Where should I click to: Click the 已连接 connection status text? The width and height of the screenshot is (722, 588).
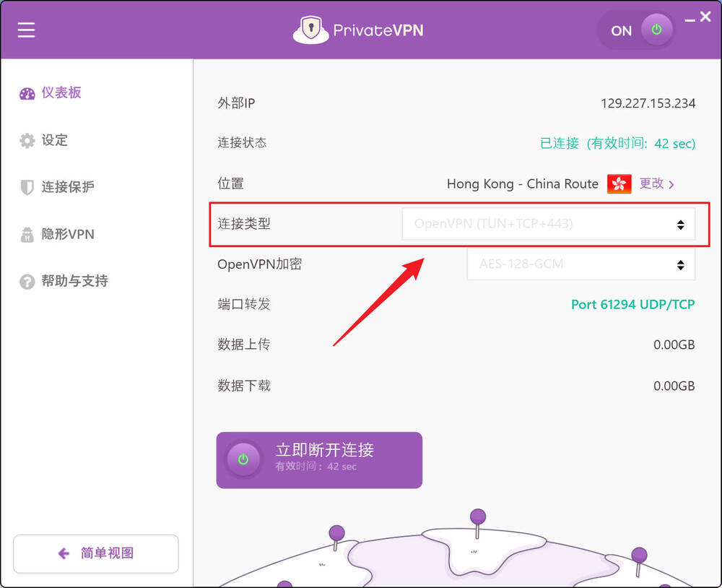click(617, 143)
